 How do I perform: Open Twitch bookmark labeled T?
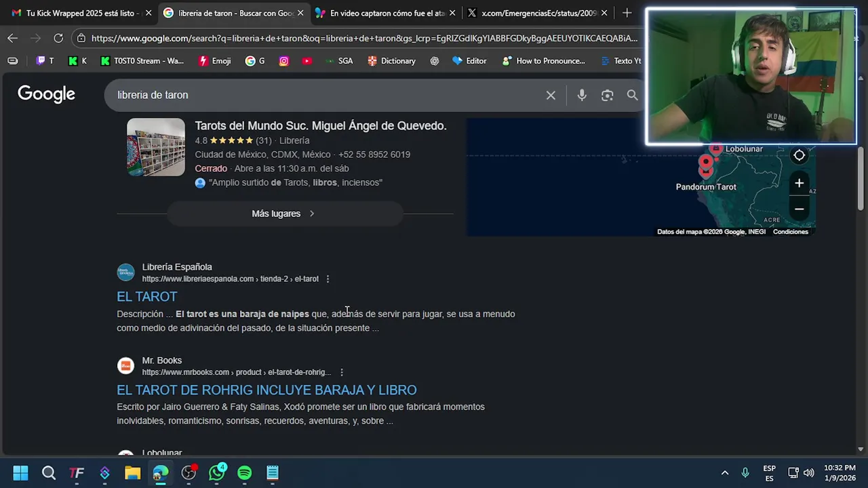45,61
